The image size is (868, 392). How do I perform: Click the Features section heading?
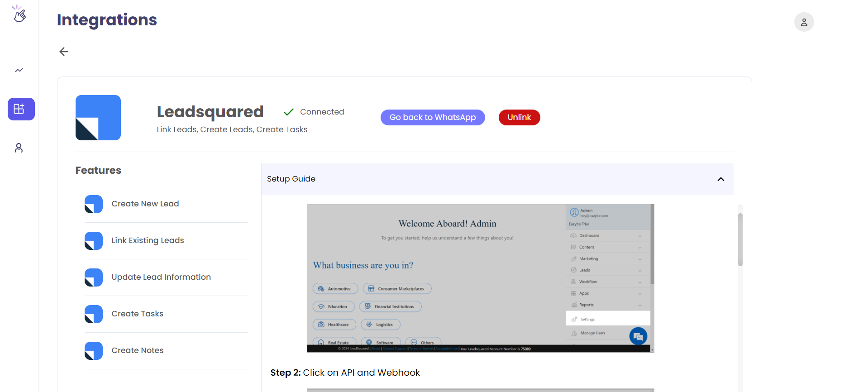(98, 170)
